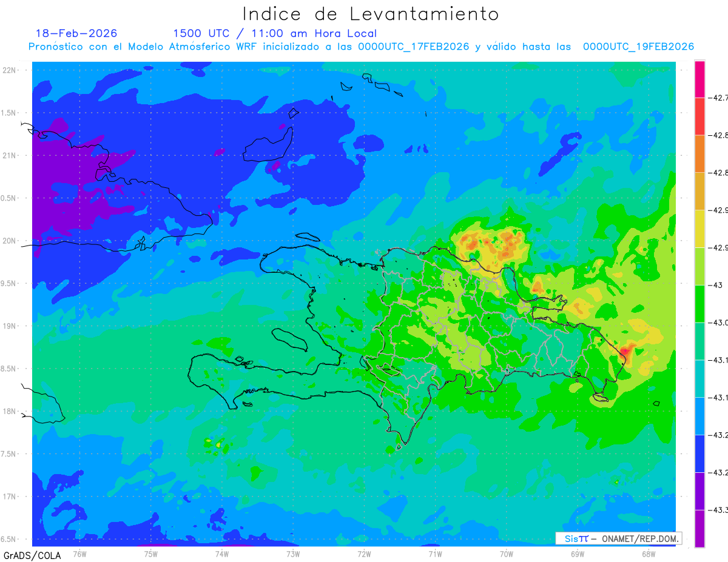The width and height of the screenshot is (728, 562).
Task: Click the '73W' longitude label
Action: [293, 554]
